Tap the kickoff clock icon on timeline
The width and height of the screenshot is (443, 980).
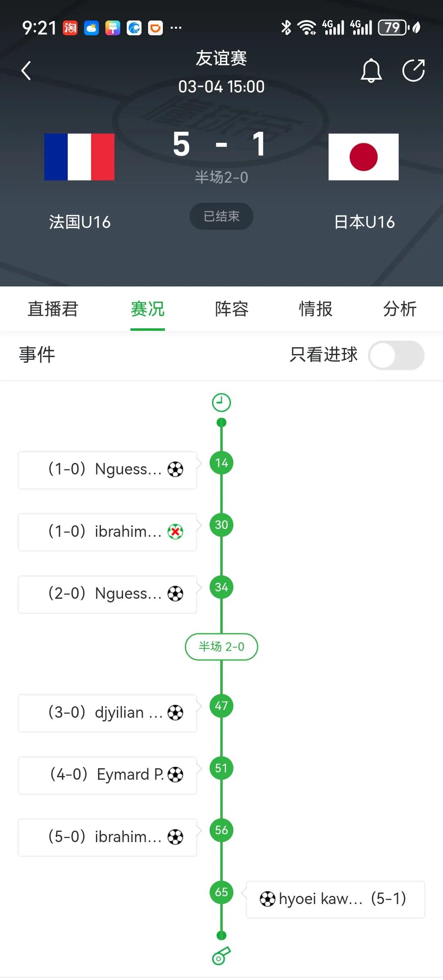[x=221, y=403]
